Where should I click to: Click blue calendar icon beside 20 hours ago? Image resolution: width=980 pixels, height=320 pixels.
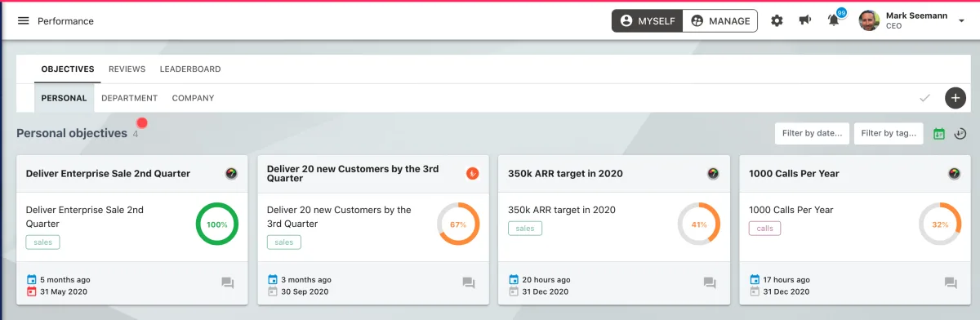pyautogui.click(x=514, y=279)
